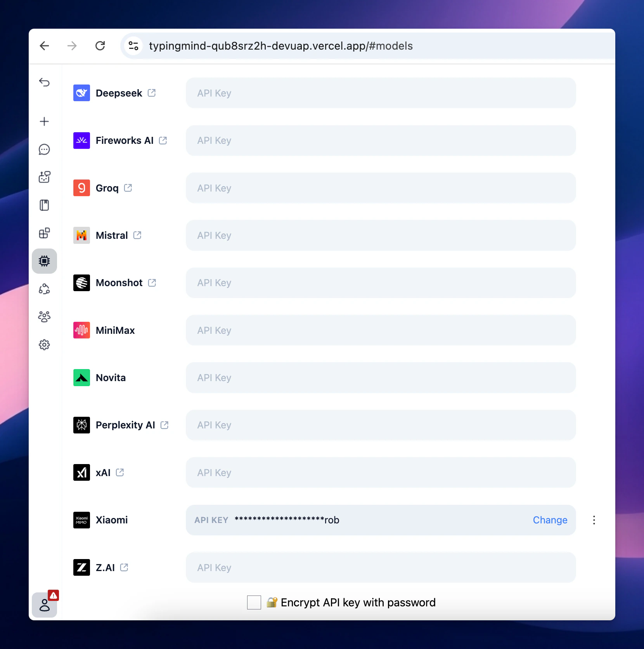Enable Encrypt API key with password checkbox
This screenshot has width=644, height=649.
[x=254, y=602]
